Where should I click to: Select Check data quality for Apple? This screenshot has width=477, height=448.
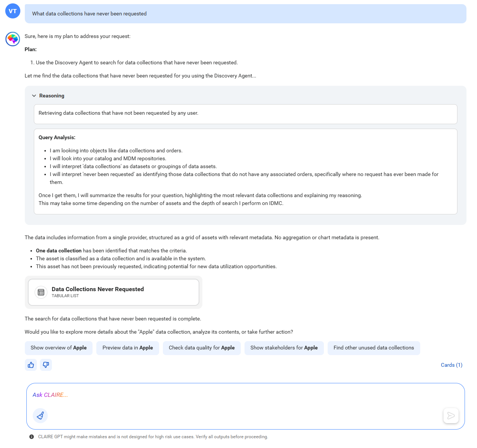click(202, 348)
